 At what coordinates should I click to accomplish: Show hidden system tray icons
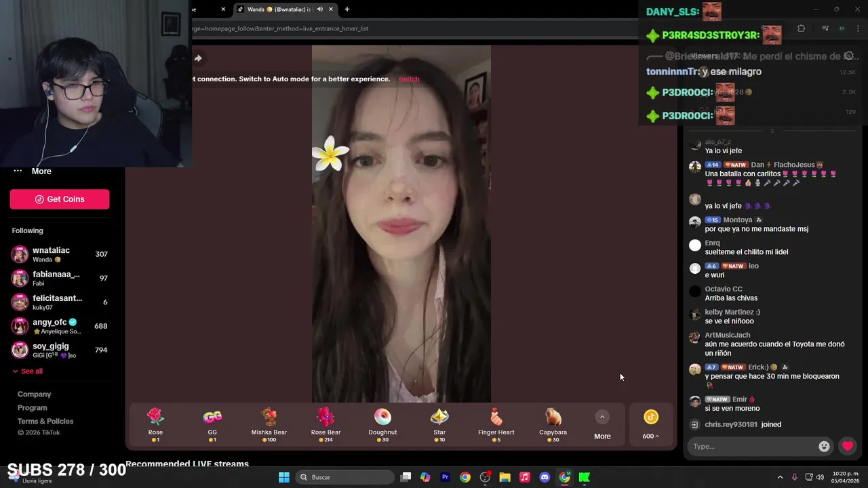[780, 477]
